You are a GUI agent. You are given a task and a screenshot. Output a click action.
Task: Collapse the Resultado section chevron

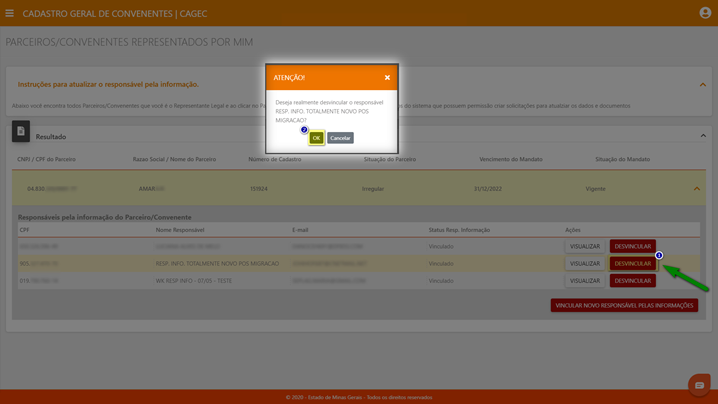click(x=702, y=136)
